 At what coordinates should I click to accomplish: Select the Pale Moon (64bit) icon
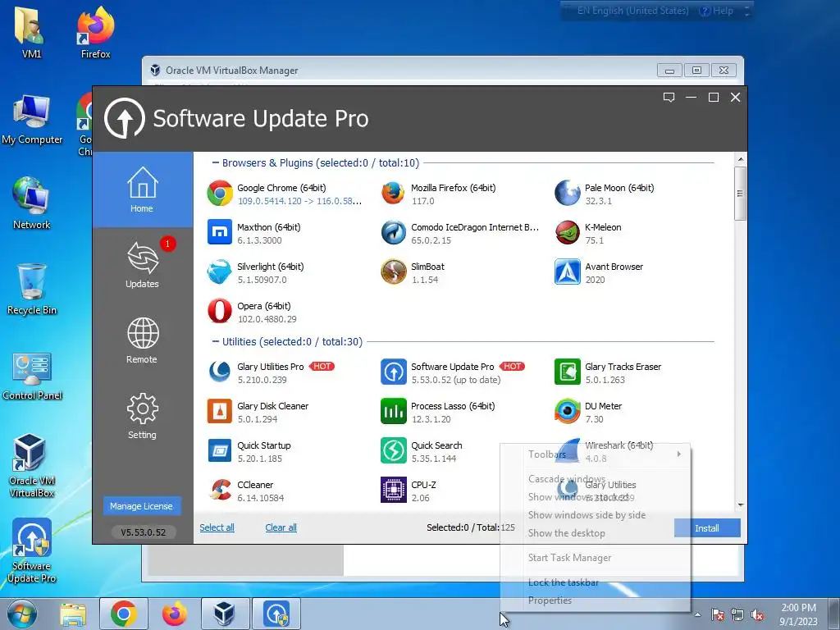click(568, 194)
